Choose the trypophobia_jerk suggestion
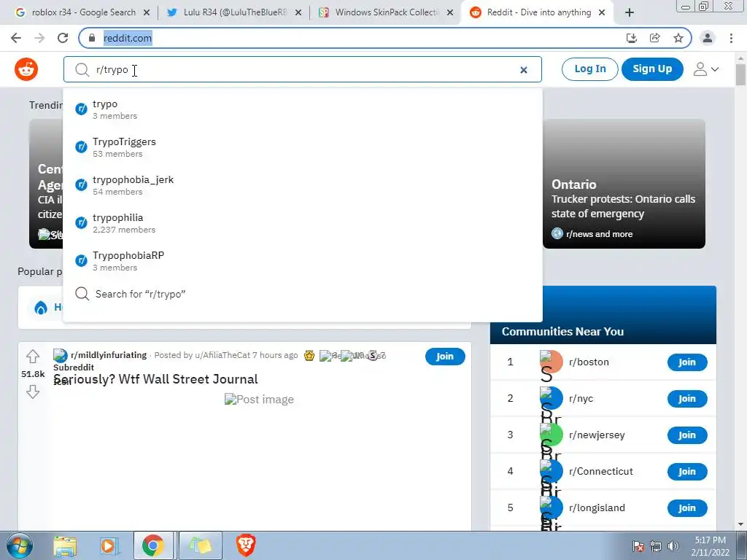Image resolution: width=747 pixels, height=560 pixels. tap(303, 185)
